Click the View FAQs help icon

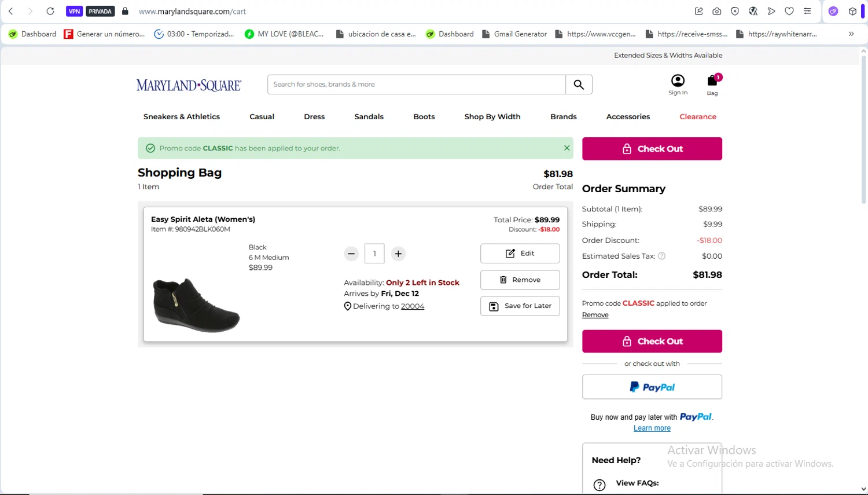point(599,485)
